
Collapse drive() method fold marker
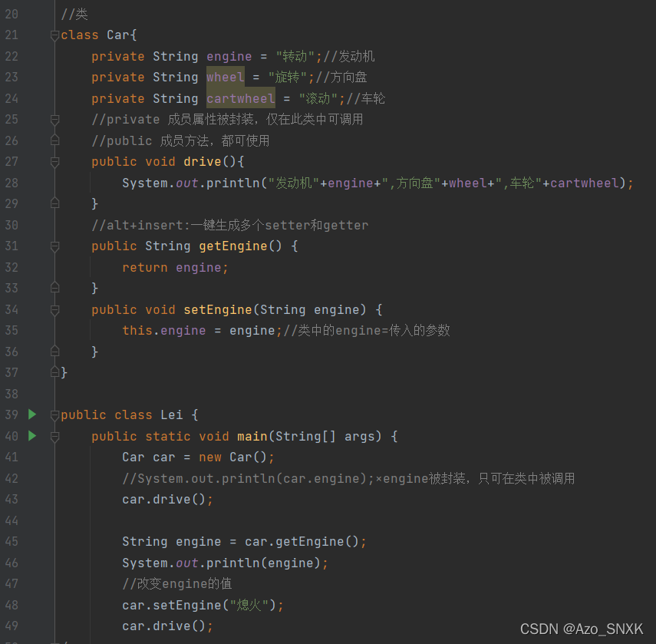pos(54,161)
